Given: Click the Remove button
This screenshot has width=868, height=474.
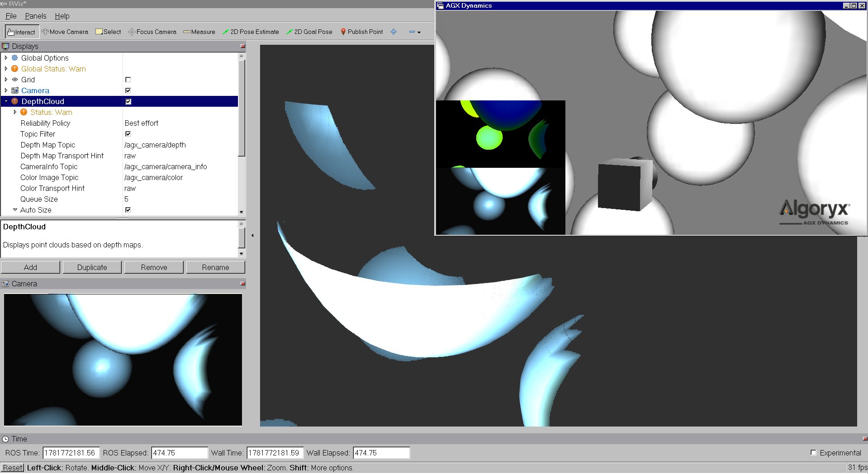Looking at the screenshot, I should [x=154, y=267].
